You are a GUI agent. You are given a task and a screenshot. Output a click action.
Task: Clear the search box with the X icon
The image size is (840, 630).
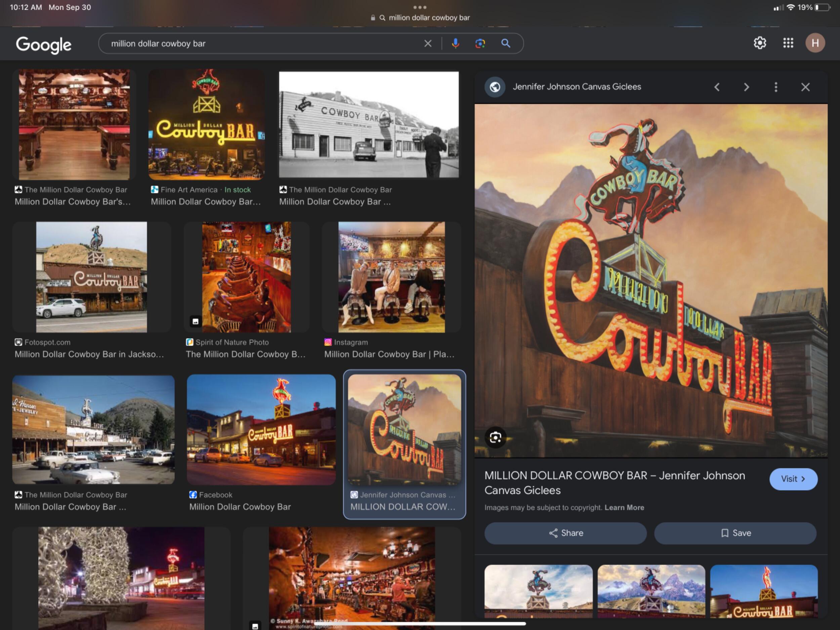[428, 44]
